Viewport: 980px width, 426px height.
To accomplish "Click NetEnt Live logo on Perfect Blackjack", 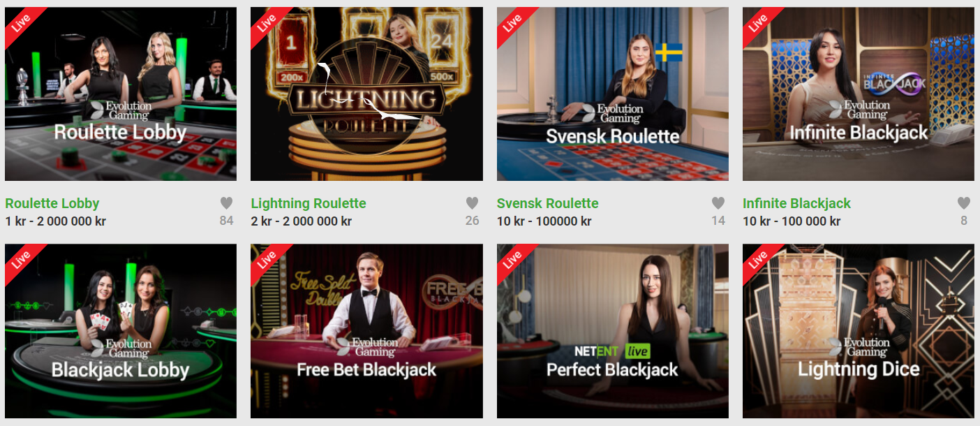I will (x=612, y=351).
